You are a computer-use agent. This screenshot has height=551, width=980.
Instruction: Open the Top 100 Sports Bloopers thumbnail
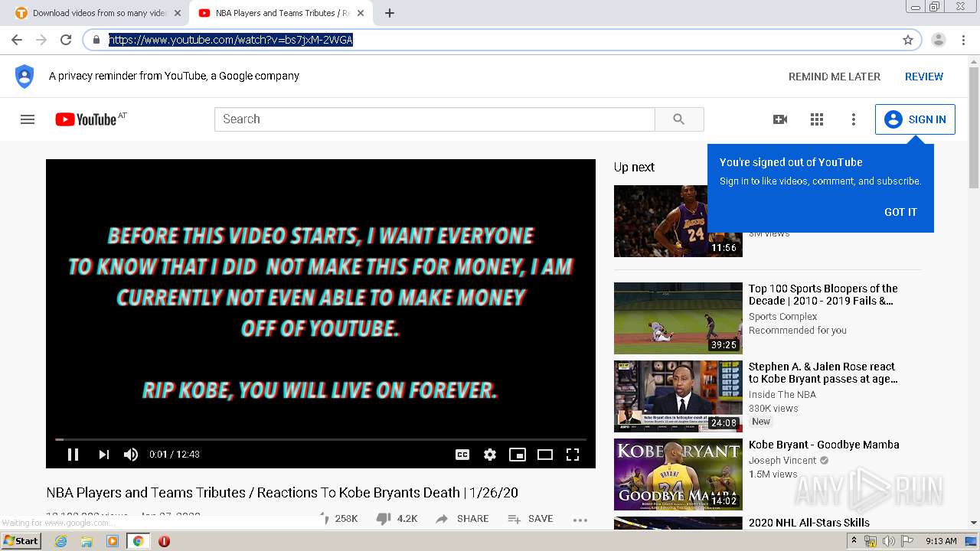[678, 318]
